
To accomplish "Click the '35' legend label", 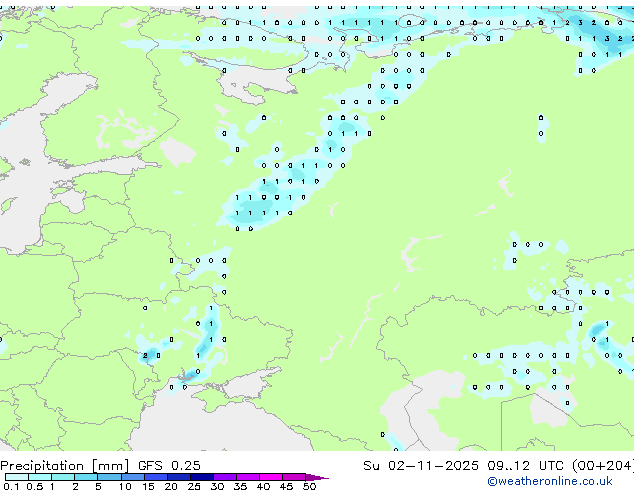I will [x=240, y=486].
